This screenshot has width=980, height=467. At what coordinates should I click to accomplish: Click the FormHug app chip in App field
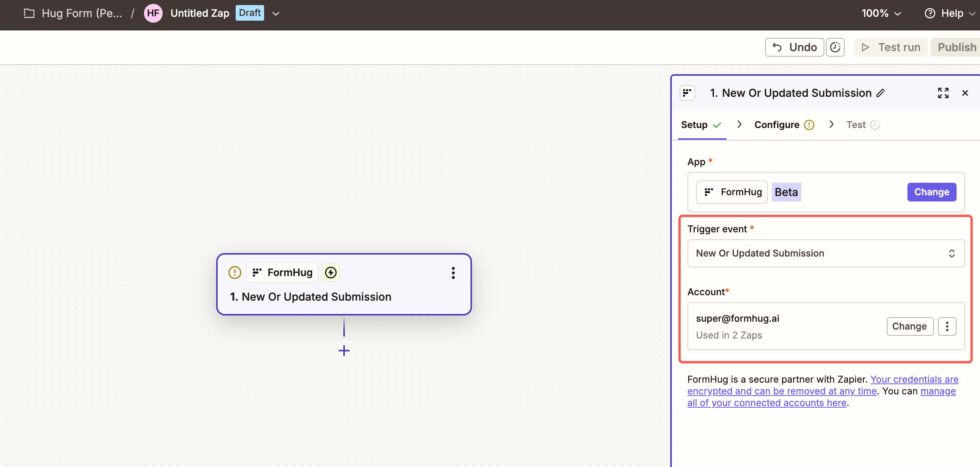(x=732, y=192)
